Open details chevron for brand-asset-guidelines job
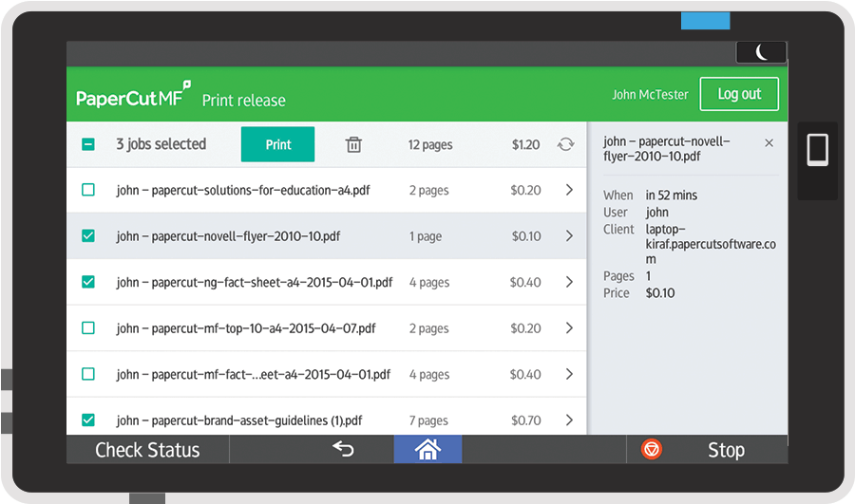The image size is (855, 504). tap(569, 420)
